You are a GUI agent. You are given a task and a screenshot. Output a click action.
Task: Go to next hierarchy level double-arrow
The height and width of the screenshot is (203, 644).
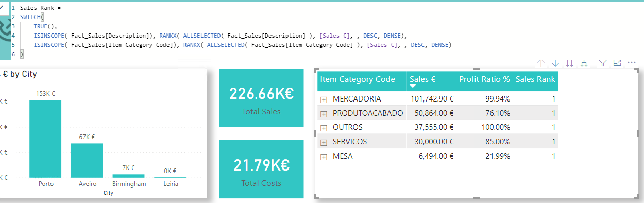point(570,63)
